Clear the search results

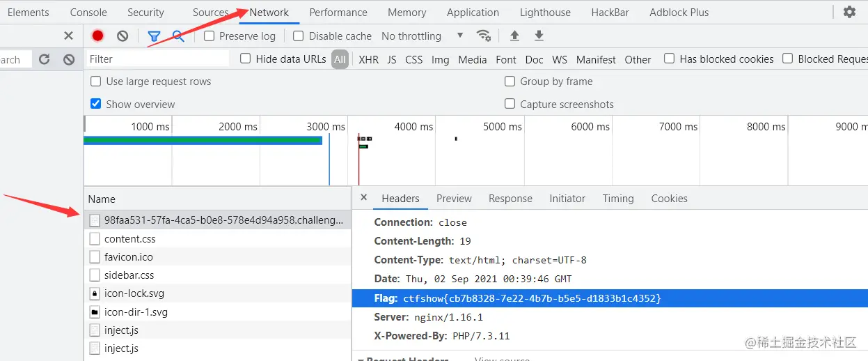pos(69,59)
